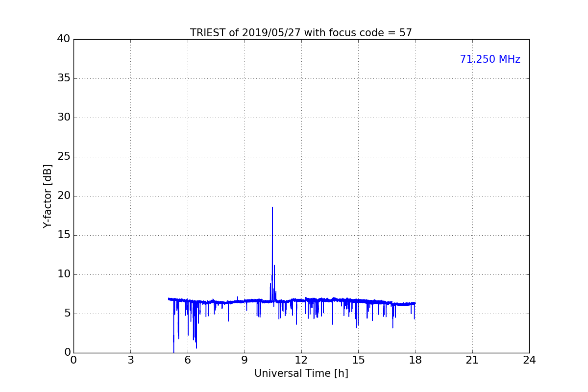The image size is (588, 392).
Task: Click the tallest spike peak near 18 dB
Action: point(272,208)
